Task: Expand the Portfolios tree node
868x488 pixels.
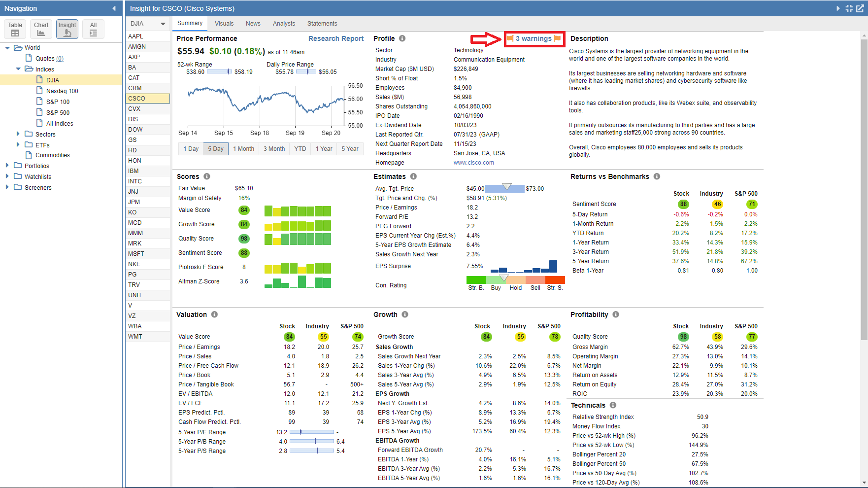Action: [7, 166]
